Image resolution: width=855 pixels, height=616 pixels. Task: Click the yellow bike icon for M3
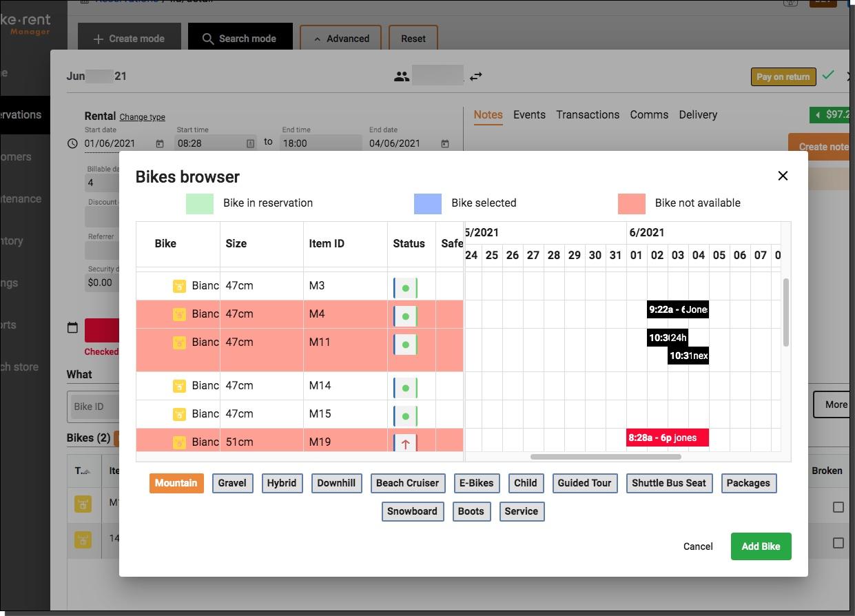point(179,286)
